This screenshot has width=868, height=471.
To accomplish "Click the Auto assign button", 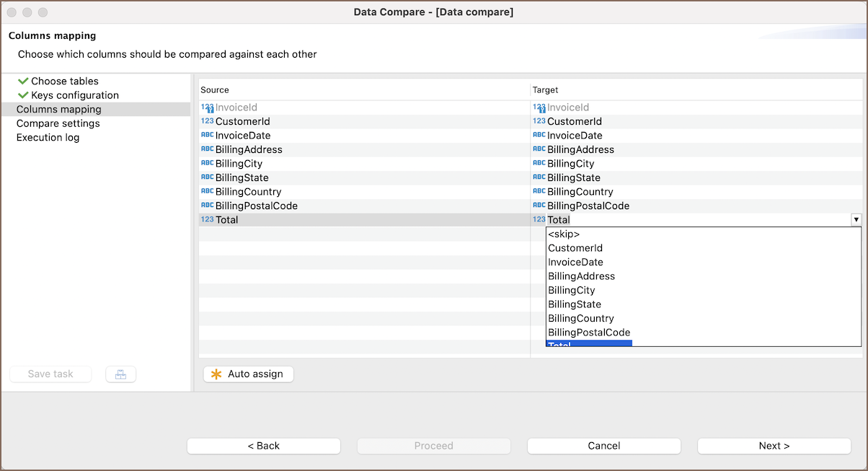I will pos(249,374).
